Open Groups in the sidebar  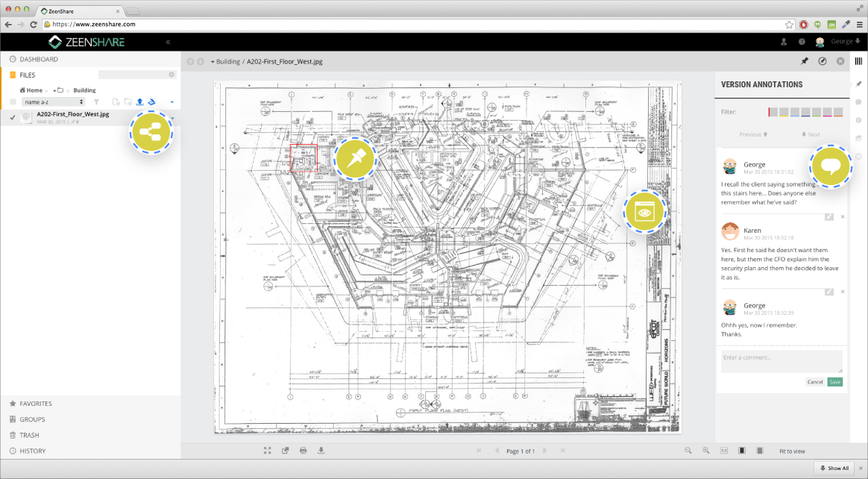32,419
